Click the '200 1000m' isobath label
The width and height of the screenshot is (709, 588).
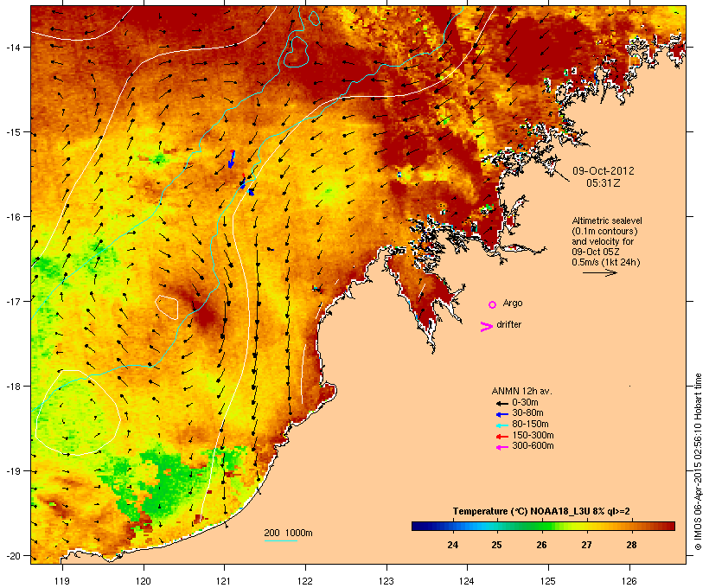[288, 533]
